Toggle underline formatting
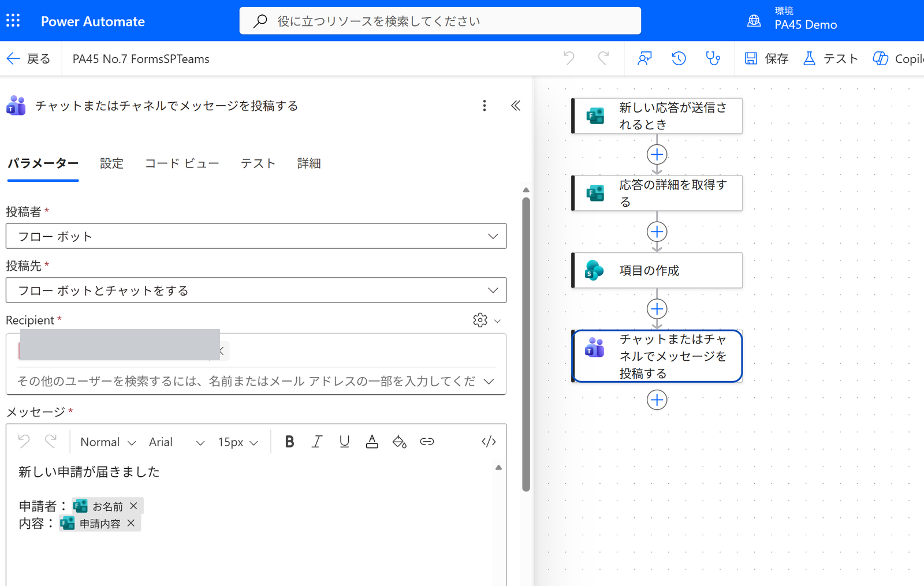The height and width of the screenshot is (586, 924). coord(344,442)
